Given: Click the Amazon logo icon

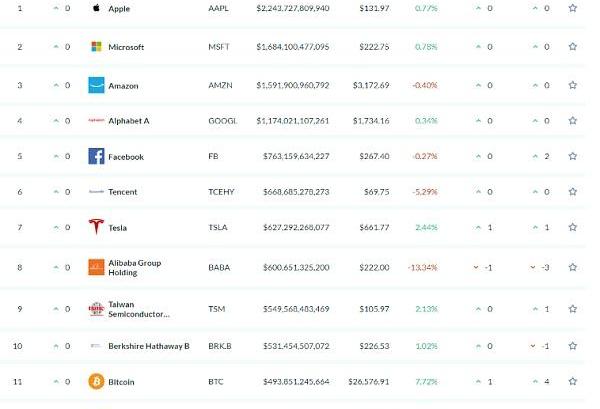Looking at the screenshot, I should tap(96, 85).
